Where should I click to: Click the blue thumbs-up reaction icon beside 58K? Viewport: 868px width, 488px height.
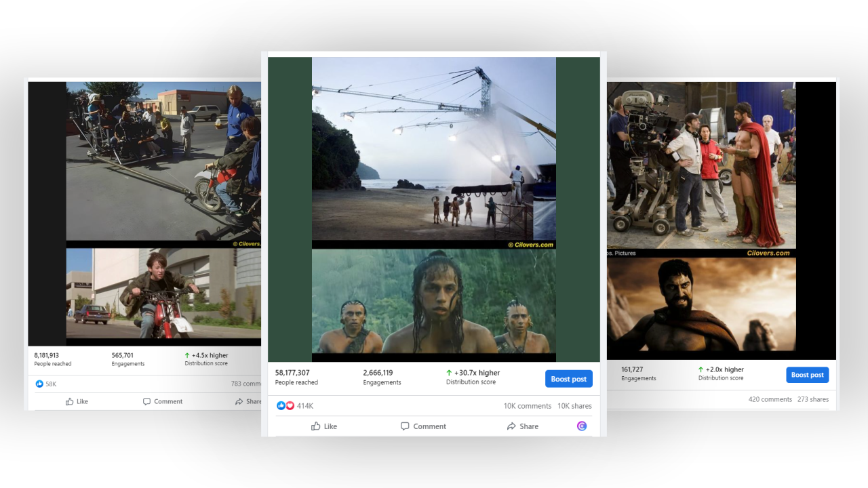tap(39, 384)
